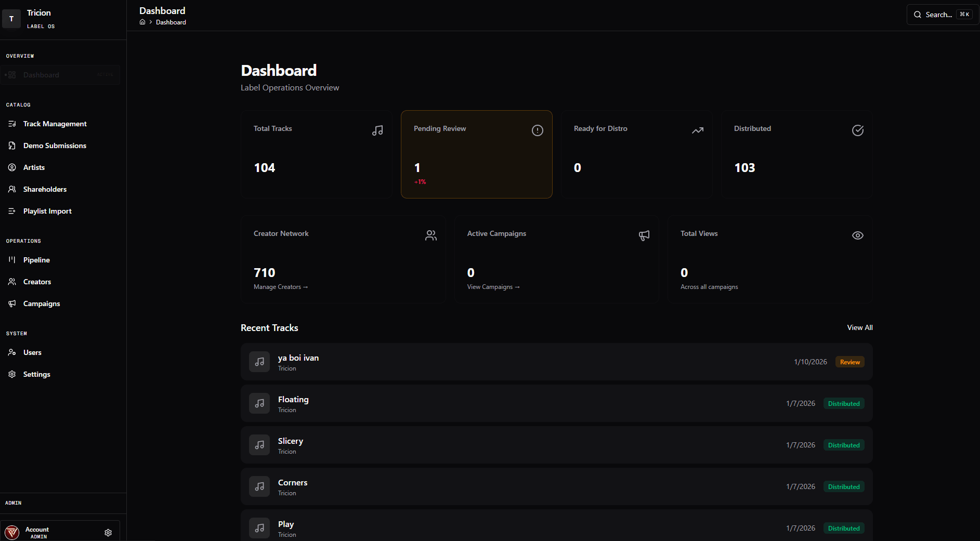Open the Pipeline view
The width and height of the screenshot is (980, 541).
36,260
